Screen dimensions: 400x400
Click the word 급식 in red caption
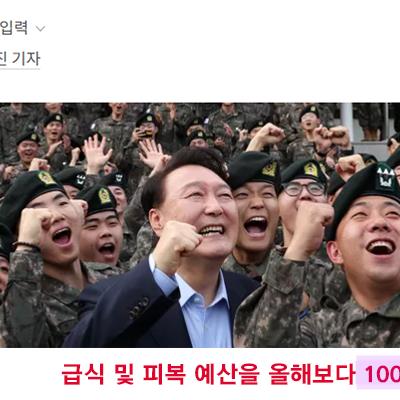click(83, 374)
